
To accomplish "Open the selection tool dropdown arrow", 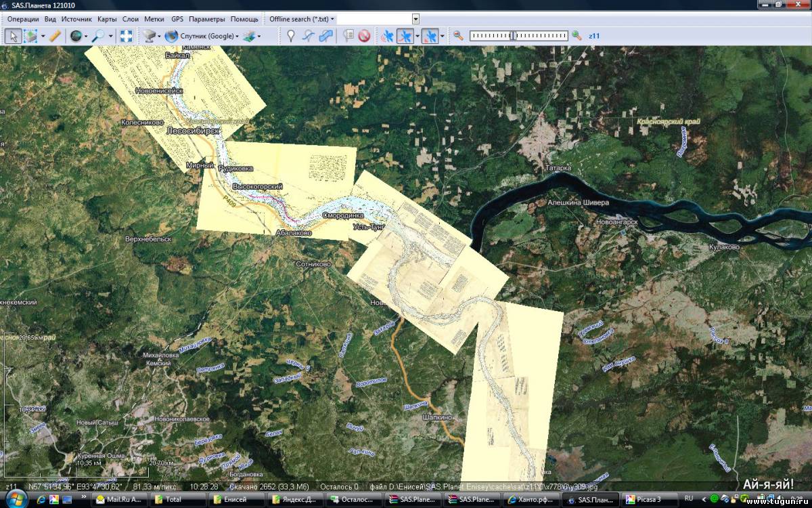I will pyautogui.click(x=43, y=36).
